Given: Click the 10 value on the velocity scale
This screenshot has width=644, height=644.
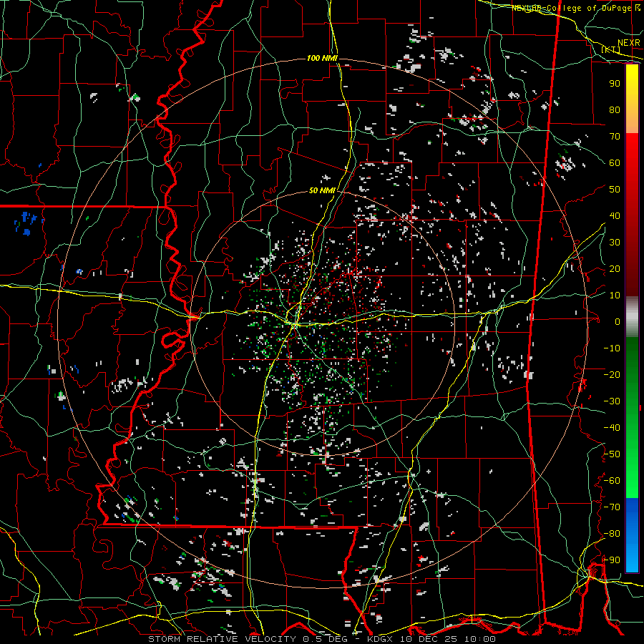Looking at the screenshot, I should (x=615, y=296).
